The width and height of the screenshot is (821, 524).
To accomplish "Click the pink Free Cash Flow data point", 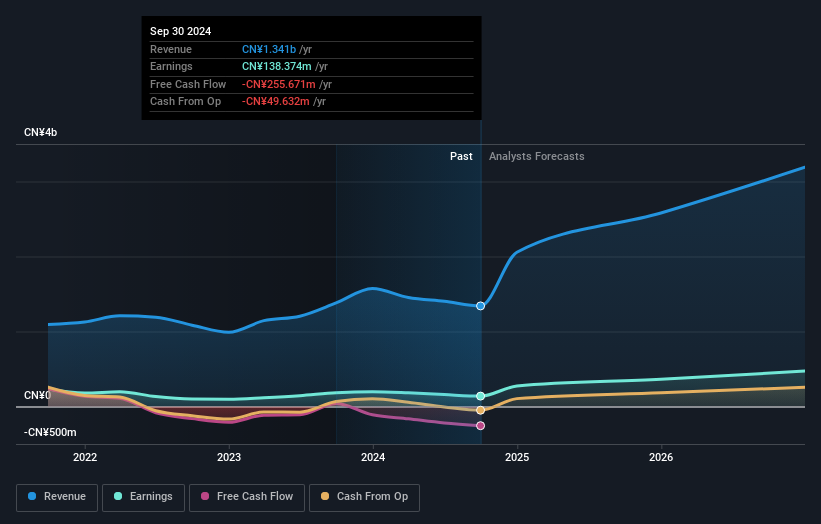I will pyautogui.click(x=480, y=426).
